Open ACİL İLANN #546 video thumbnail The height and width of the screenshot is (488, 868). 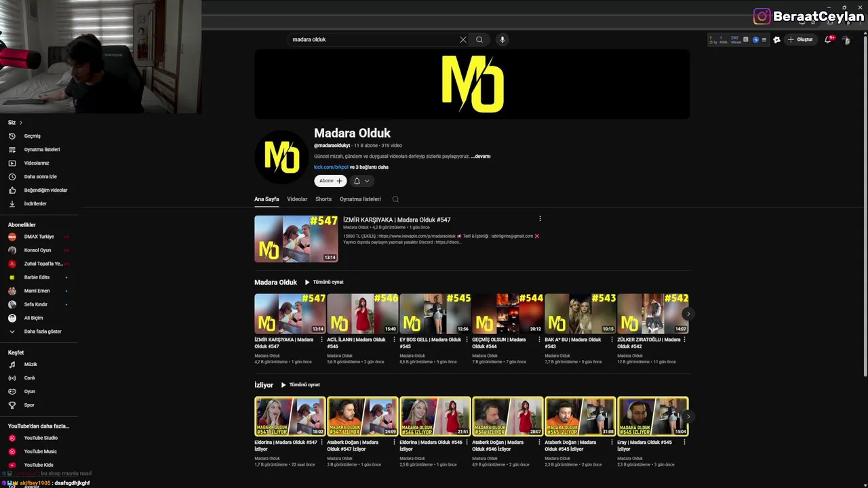(x=363, y=313)
